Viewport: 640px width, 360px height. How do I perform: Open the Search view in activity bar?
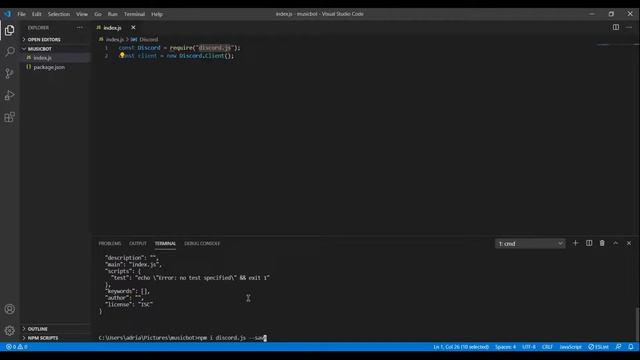pyautogui.click(x=10, y=52)
